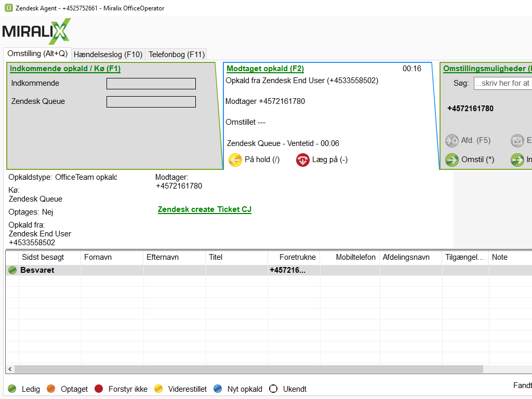Click the Indkommende opkald / Kø (F1) heading
The image size is (532, 399).
[x=65, y=69]
